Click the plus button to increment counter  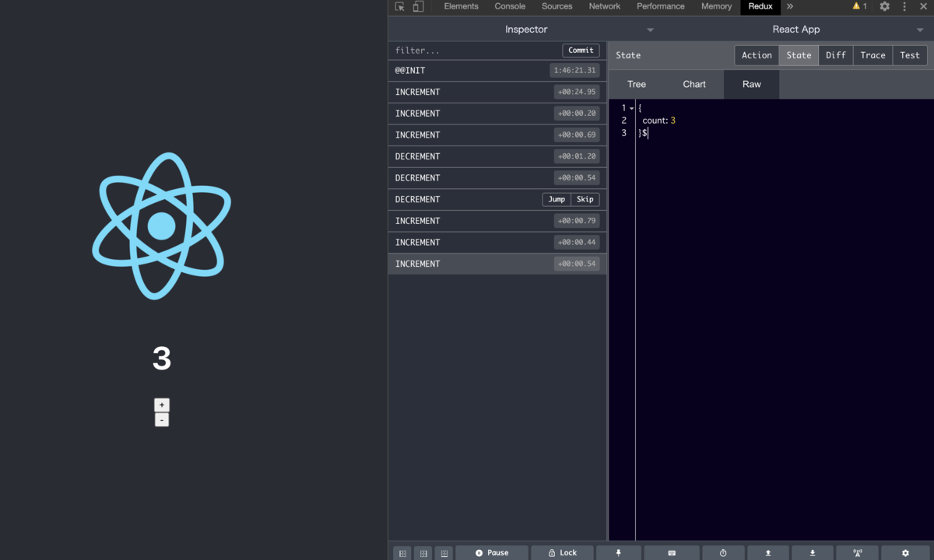[161, 405]
